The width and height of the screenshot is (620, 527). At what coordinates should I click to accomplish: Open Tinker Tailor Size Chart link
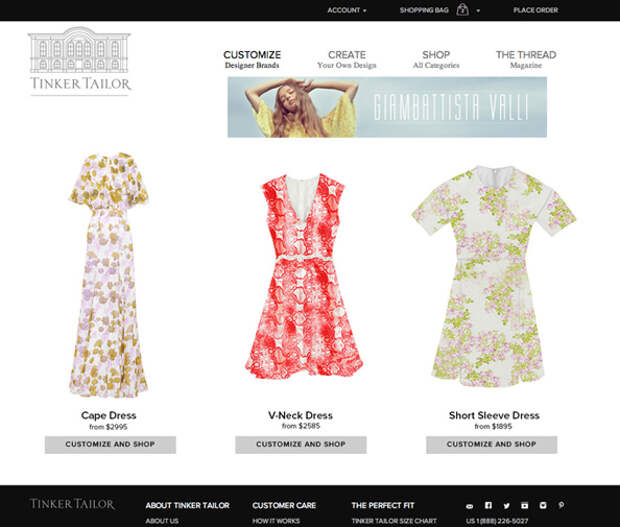pos(394,521)
